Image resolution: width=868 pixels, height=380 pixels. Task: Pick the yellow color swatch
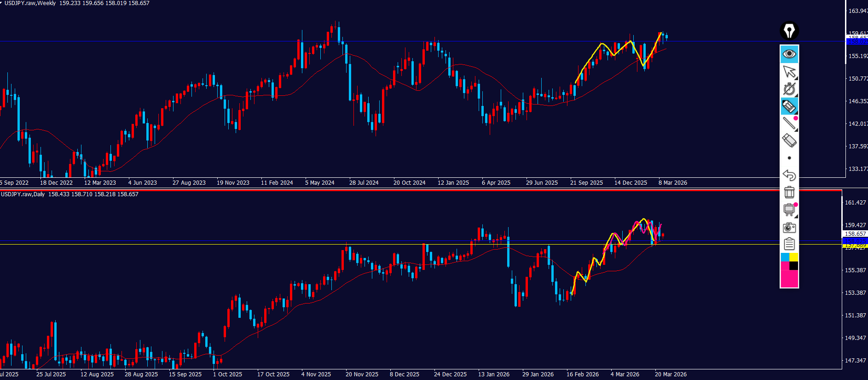794,257
